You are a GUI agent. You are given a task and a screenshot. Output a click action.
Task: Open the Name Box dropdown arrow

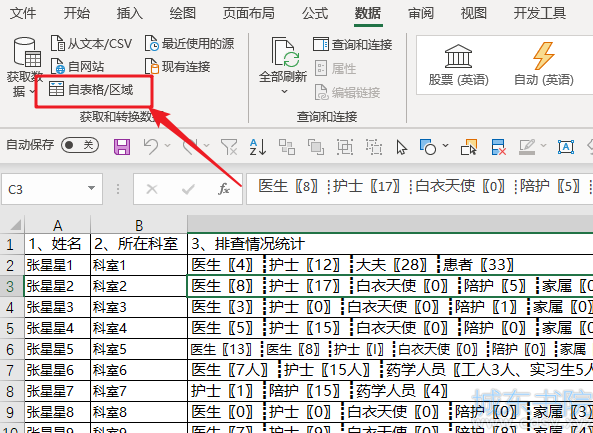click(x=91, y=188)
